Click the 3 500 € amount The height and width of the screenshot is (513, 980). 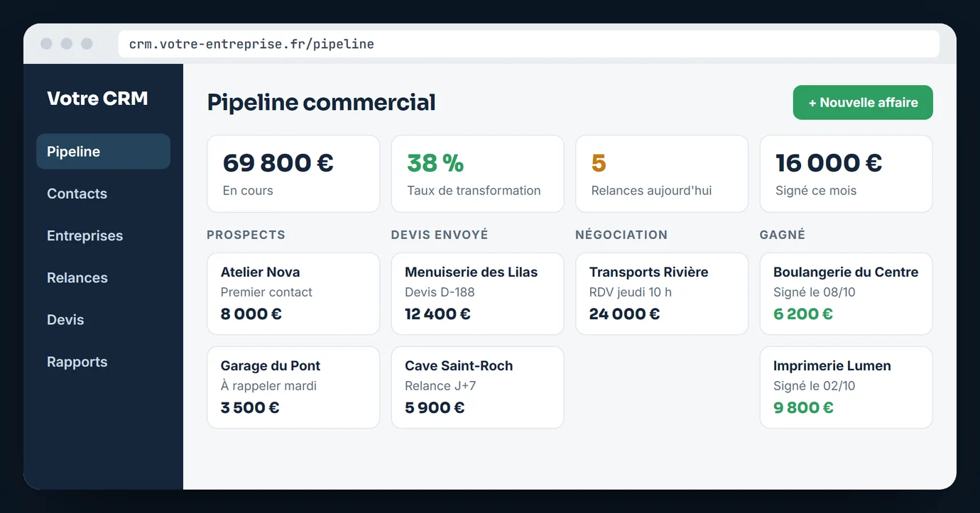coord(250,407)
